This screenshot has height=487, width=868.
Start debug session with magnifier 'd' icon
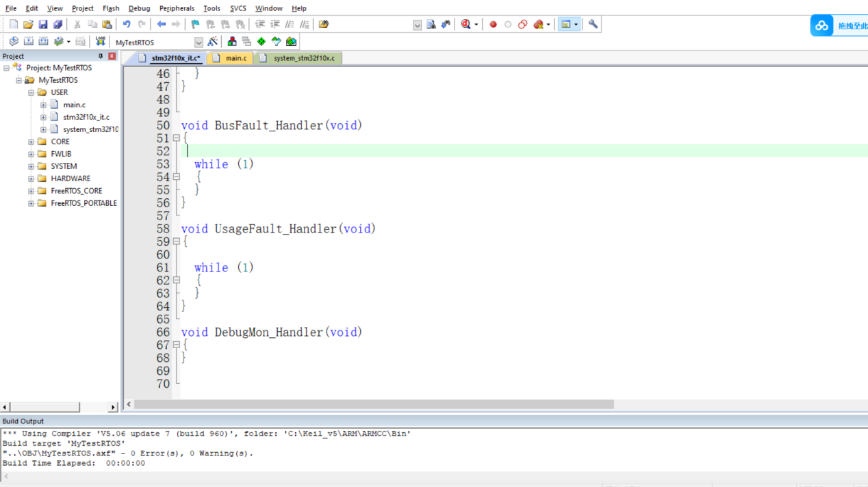466,25
